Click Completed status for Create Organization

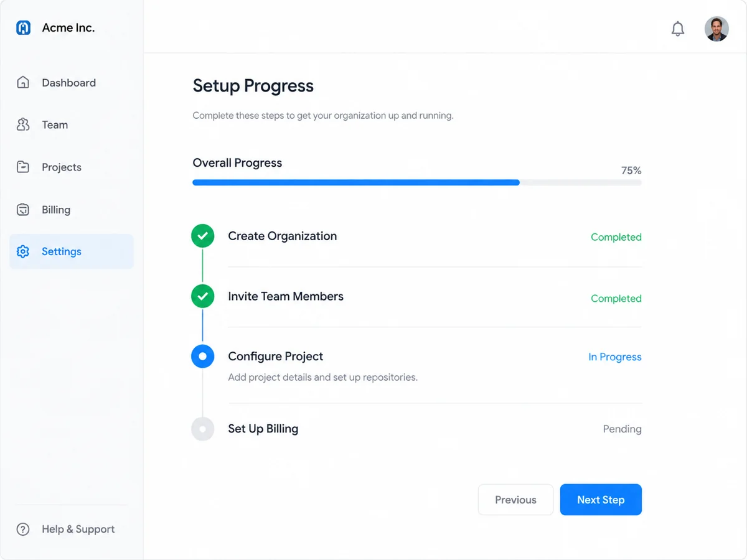616,237
